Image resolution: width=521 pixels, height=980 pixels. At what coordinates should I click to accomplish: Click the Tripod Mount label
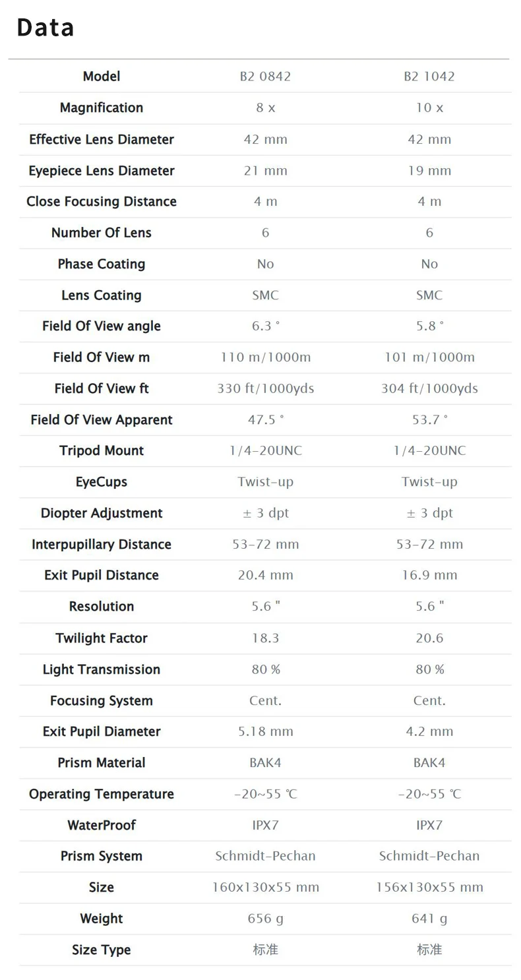click(x=102, y=451)
